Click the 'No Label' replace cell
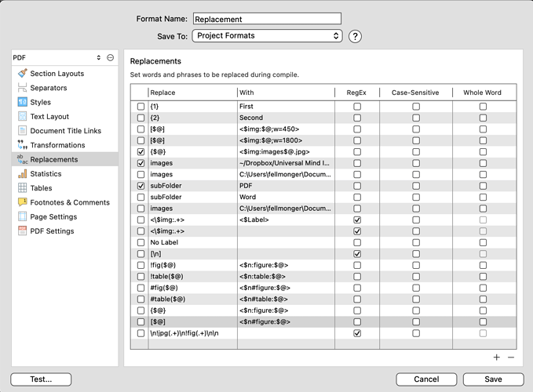533x392 pixels. tap(193, 242)
